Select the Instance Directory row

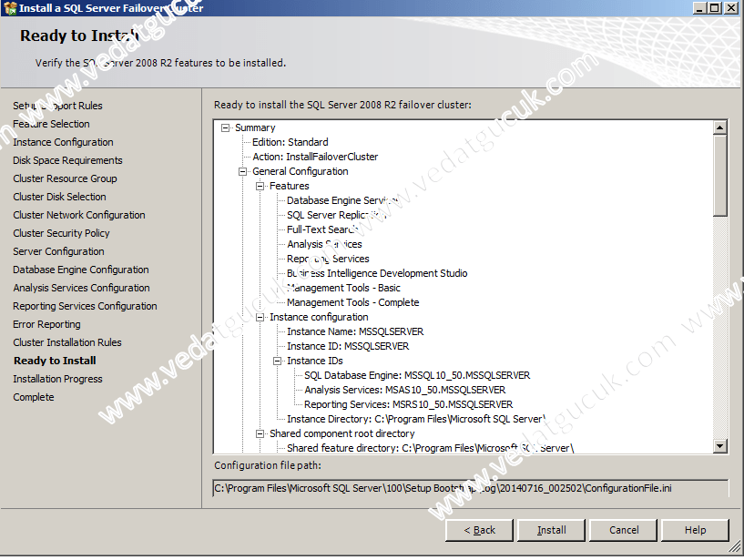(x=416, y=419)
